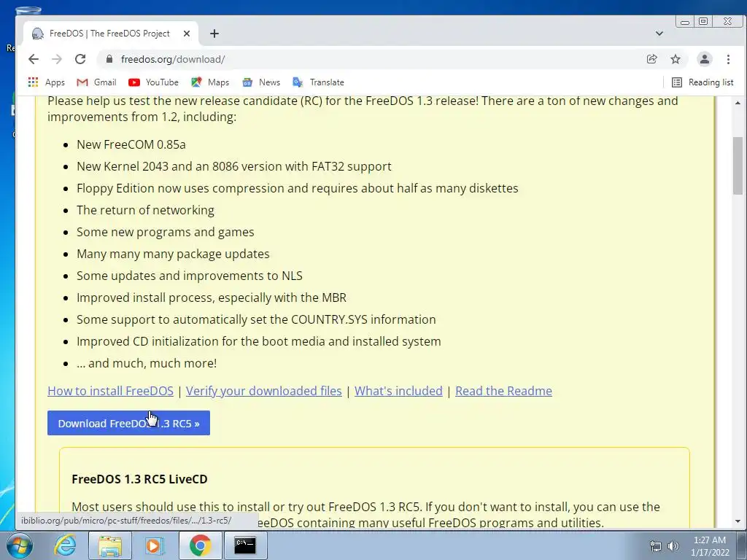This screenshot has width=747, height=560.
Task: Open the News bookmark
Action: coord(261,82)
